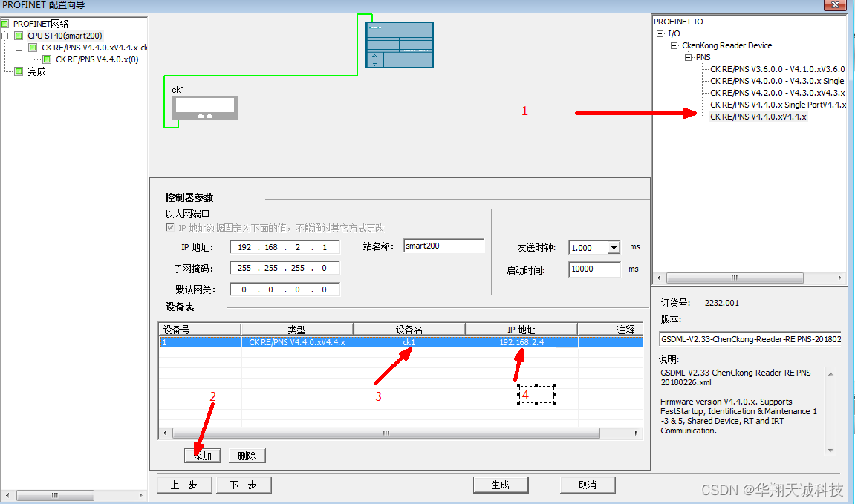855x504 pixels.
Task: Collapse the CPU ST40(smart200) tree node
Action: point(5,36)
